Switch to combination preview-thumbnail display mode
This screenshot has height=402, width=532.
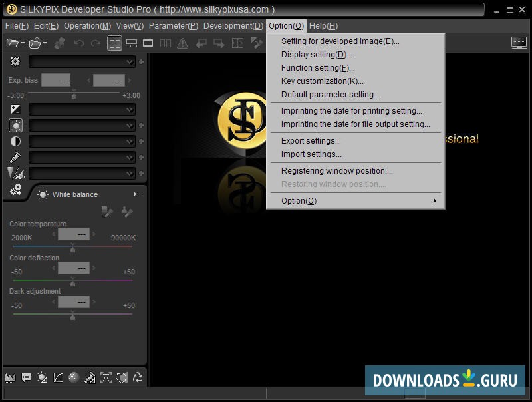(131, 43)
